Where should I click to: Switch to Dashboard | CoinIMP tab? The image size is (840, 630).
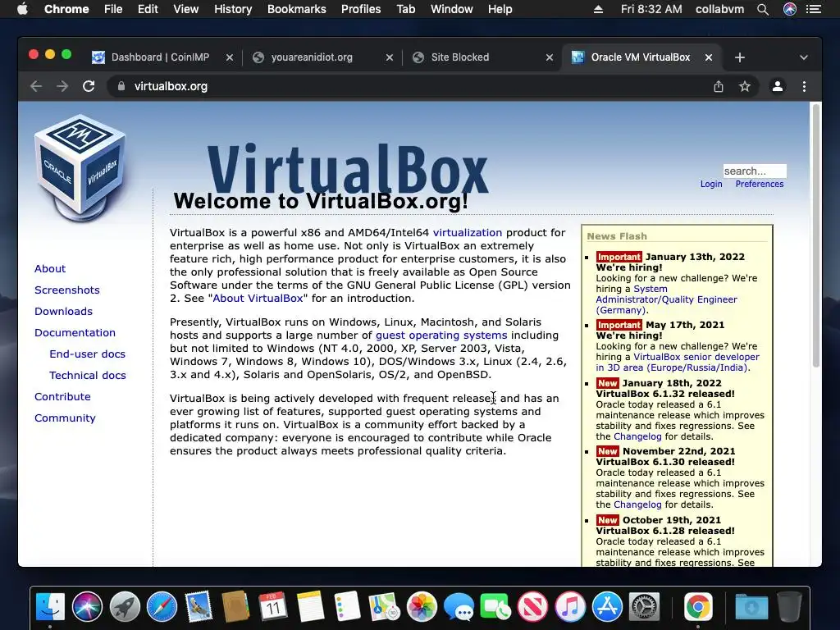[x=160, y=57]
